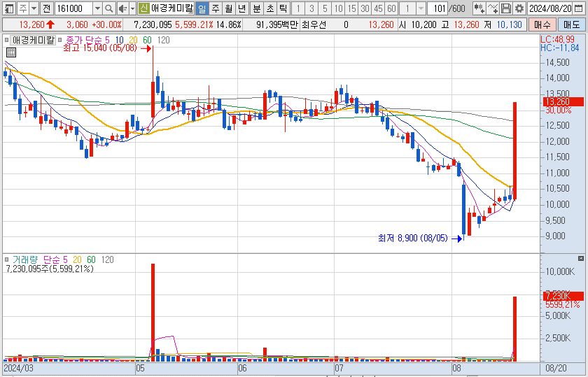Select the 5 interval button
This screenshot has height=377, width=588.
(x=325, y=8)
